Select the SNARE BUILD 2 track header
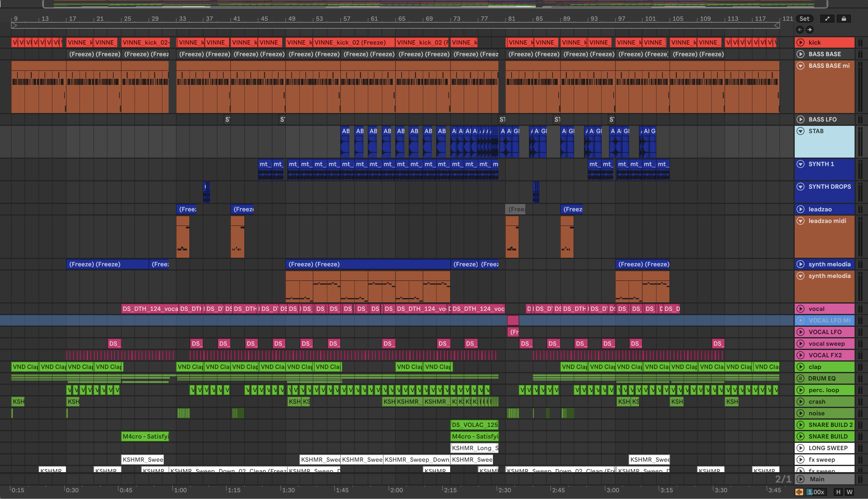868x499 pixels. tap(830, 425)
